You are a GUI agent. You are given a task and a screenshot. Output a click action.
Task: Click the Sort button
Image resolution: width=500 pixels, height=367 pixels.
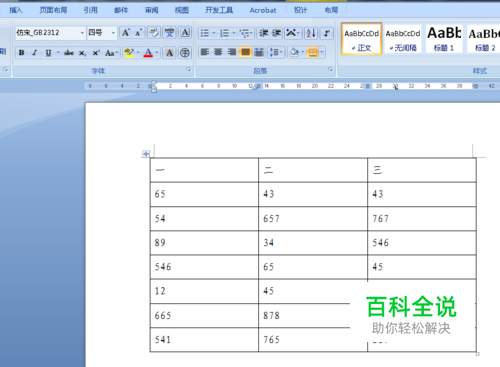coord(311,33)
